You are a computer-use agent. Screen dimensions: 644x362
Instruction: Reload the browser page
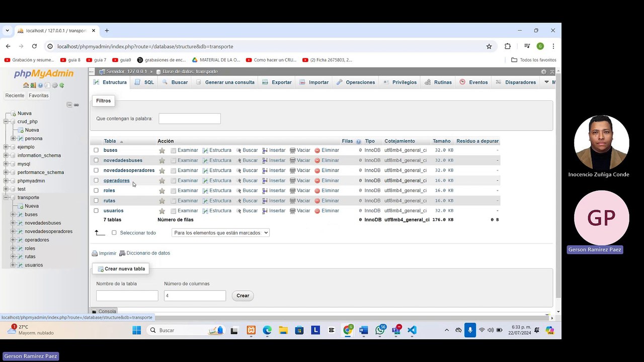pyautogui.click(x=34, y=46)
